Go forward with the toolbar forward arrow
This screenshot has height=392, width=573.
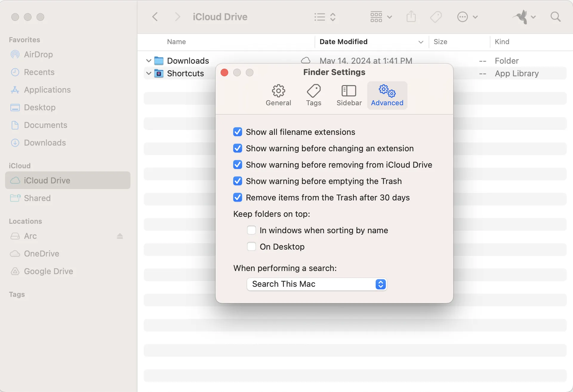pyautogui.click(x=177, y=17)
